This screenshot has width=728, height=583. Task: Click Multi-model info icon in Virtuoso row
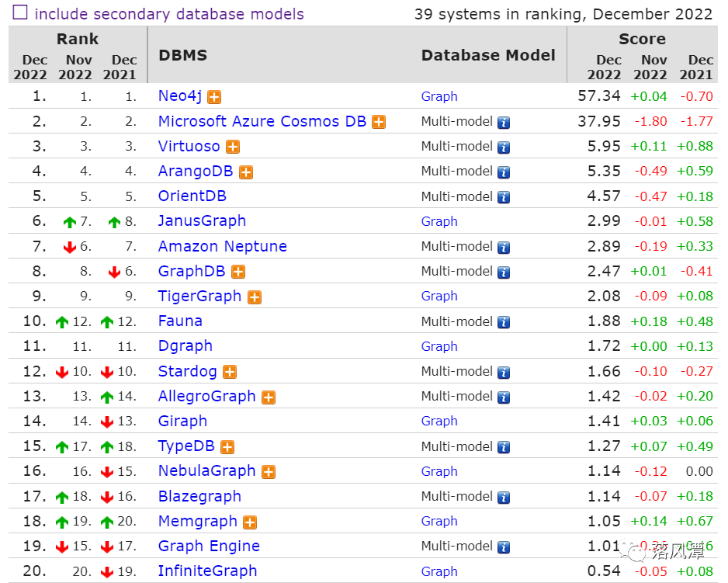point(504,147)
